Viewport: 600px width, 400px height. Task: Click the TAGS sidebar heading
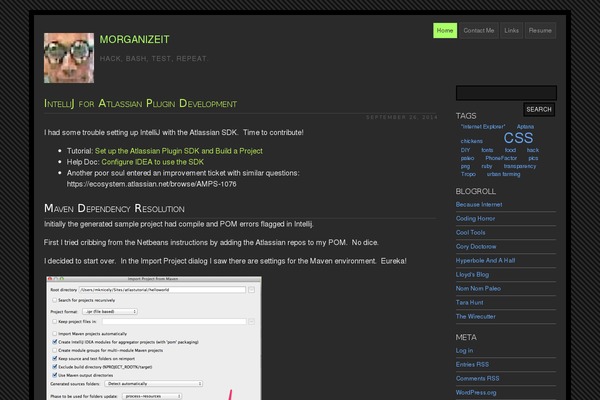466,116
